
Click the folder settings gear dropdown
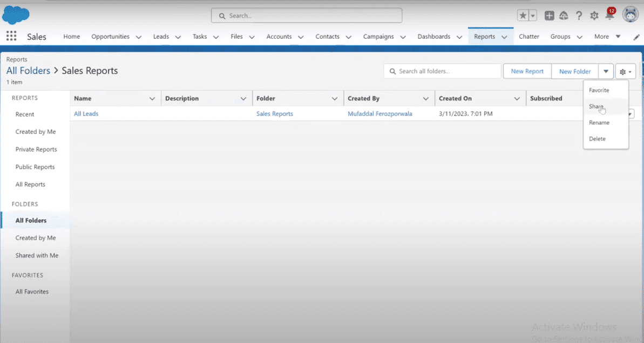(626, 71)
